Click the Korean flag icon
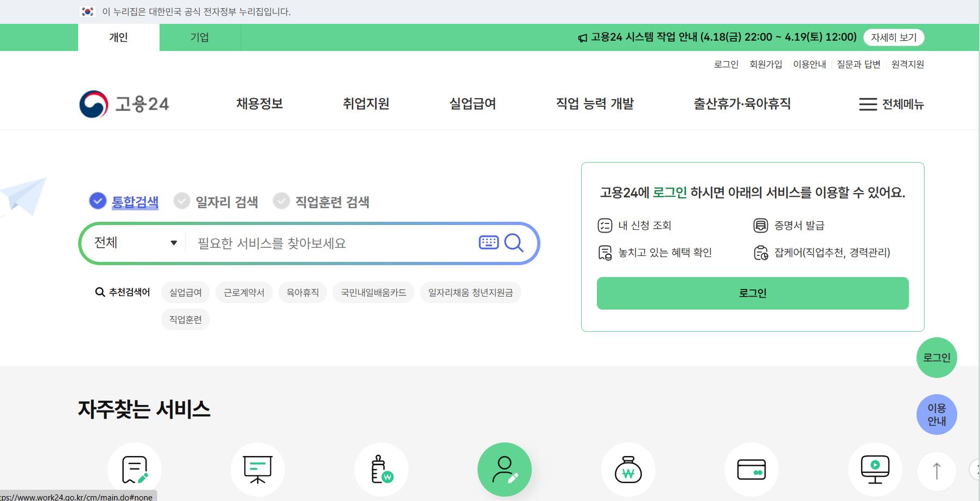Image resolution: width=980 pixels, height=501 pixels. point(87,11)
